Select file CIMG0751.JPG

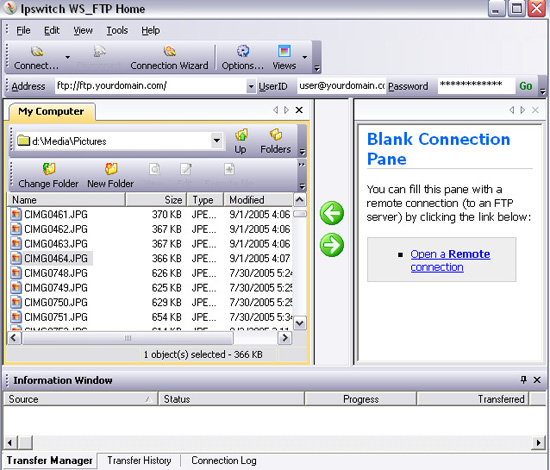[56, 317]
